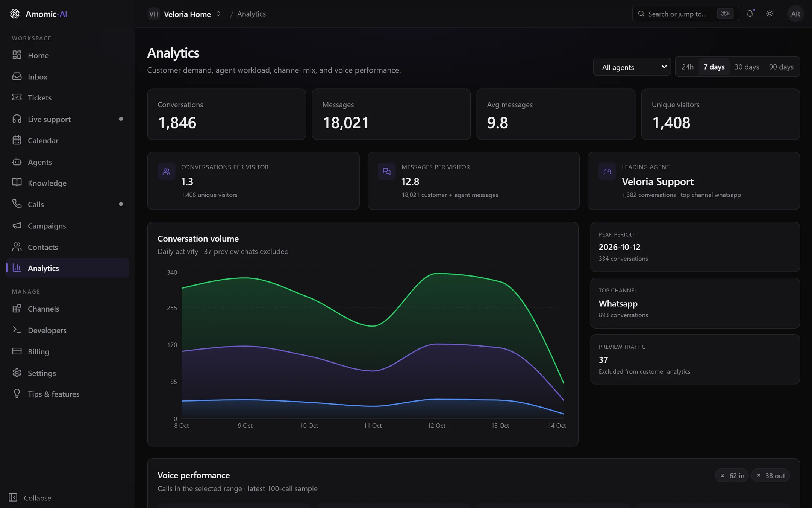Click the Analytics breadcrumb
This screenshot has width=812, height=508.
(x=251, y=14)
